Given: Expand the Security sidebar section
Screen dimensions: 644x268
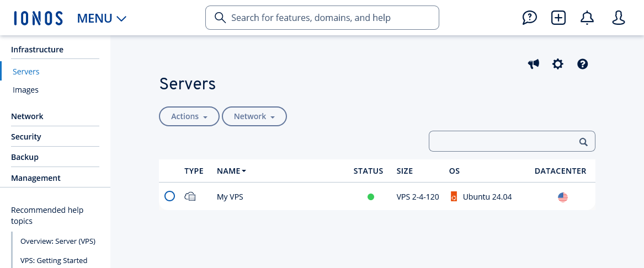Looking at the screenshot, I should (x=26, y=137).
